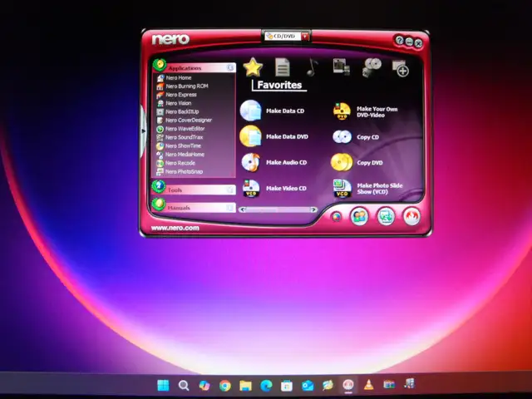This screenshot has width=532, height=399.
Task: Launch Make Photo Slide Show (VCD)
Action: point(367,189)
